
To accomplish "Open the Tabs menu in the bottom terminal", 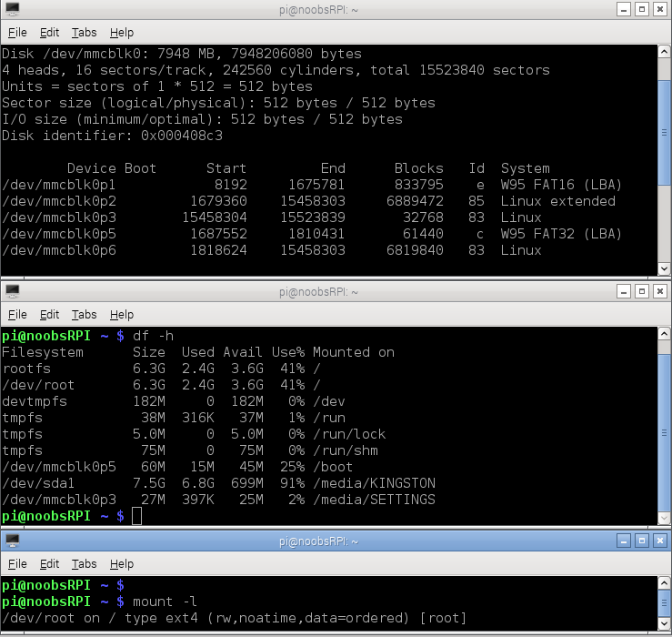I will tap(84, 564).
